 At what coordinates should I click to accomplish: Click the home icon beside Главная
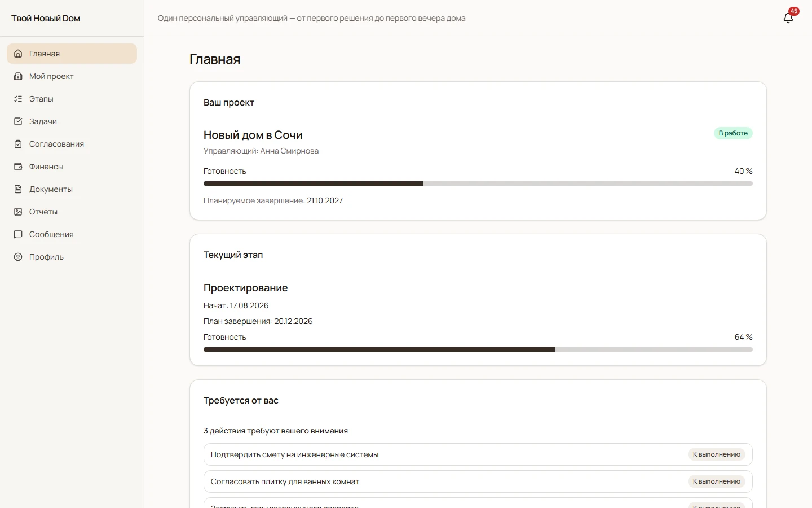point(18,54)
